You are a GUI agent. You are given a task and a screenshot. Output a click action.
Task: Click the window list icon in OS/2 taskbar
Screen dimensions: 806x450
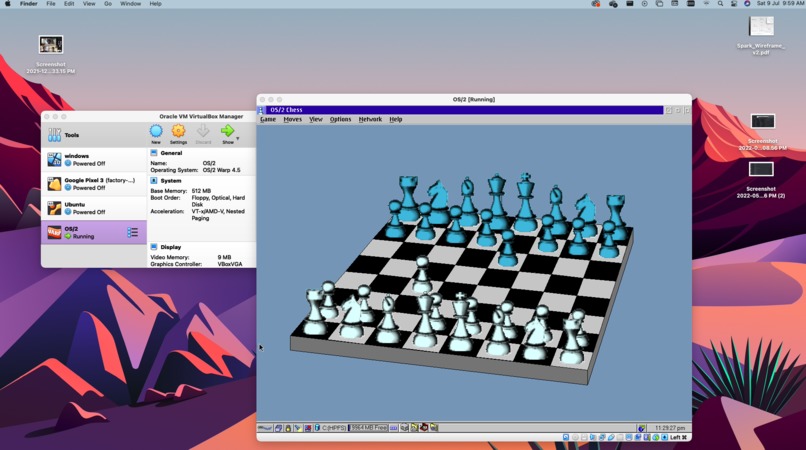tap(279, 428)
